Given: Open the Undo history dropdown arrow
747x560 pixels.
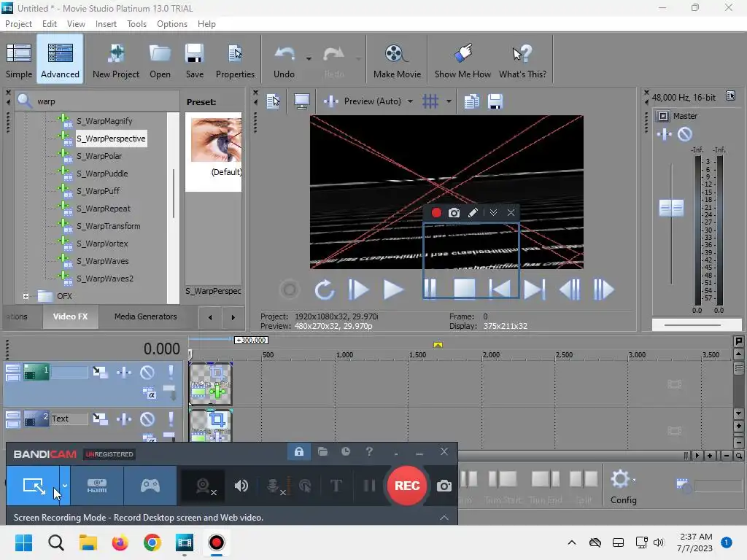Looking at the screenshot, I should point(309,59).
